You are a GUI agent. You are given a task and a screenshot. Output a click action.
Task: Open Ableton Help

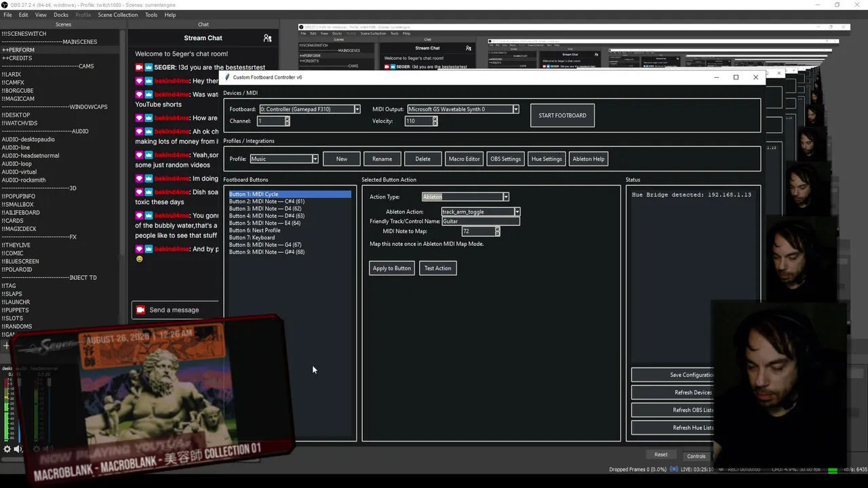[589, 159]
